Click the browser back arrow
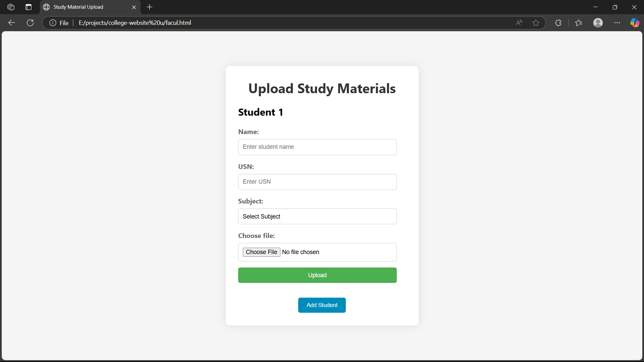The height and width of the screenshot is (362, 644). (x=12, y=23)
